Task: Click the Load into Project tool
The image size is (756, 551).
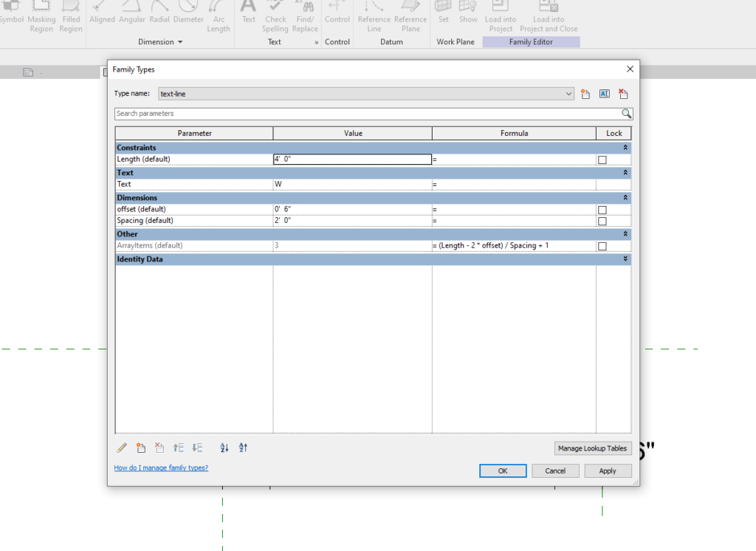Action: (x=501, y=17)
